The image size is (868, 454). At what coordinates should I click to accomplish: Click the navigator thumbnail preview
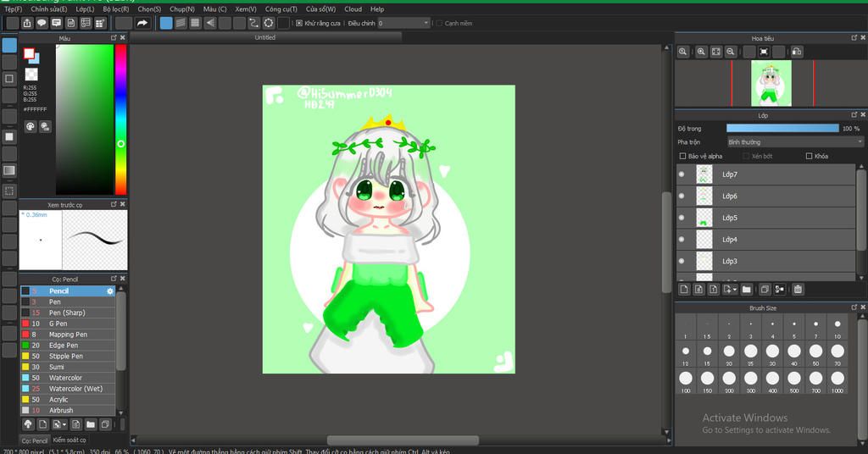pyautogui.click(x=771, y=83)
